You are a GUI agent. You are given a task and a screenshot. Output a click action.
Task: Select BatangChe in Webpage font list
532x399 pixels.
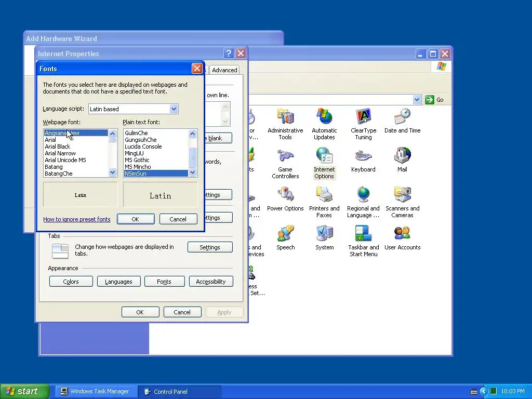point(76,174)
